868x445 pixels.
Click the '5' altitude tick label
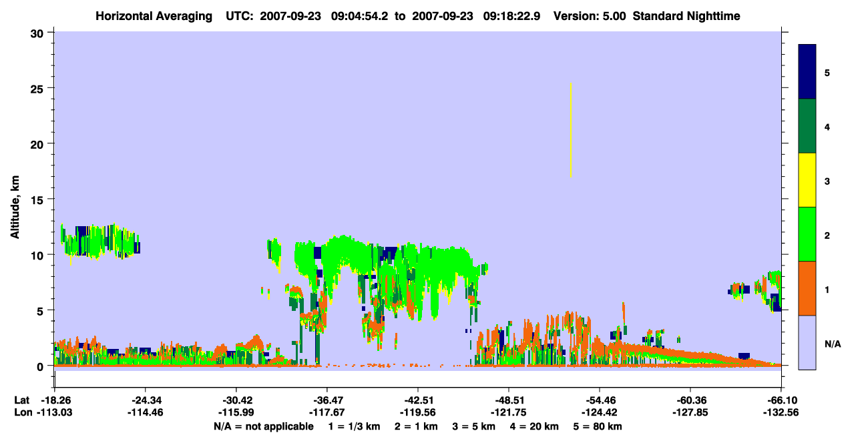point(41,310)
